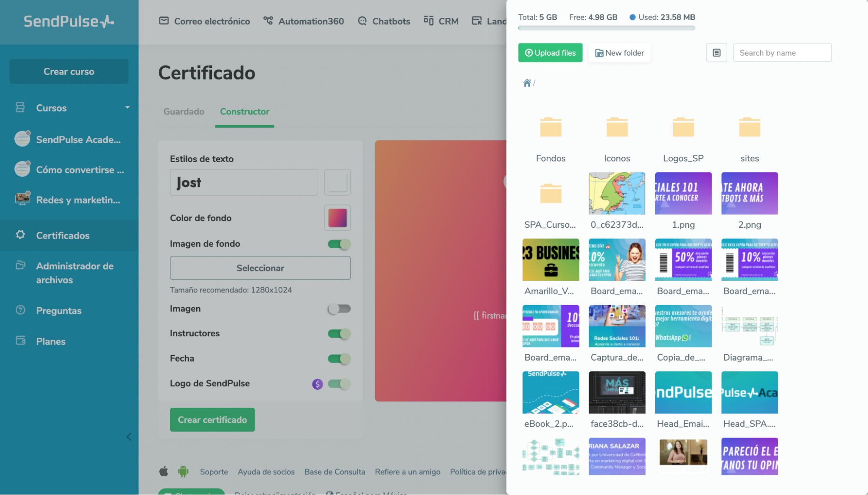Open the text color swatch

click(x=337, y=182)
